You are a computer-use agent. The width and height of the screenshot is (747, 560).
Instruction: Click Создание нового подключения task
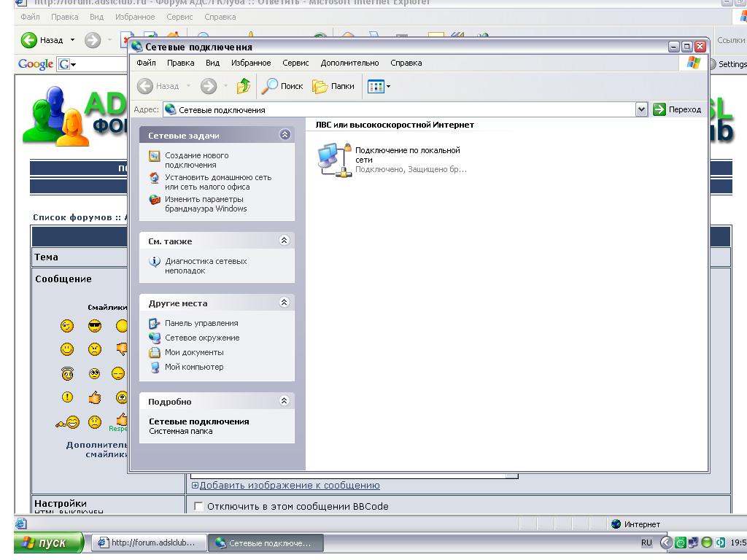(196, 160)
